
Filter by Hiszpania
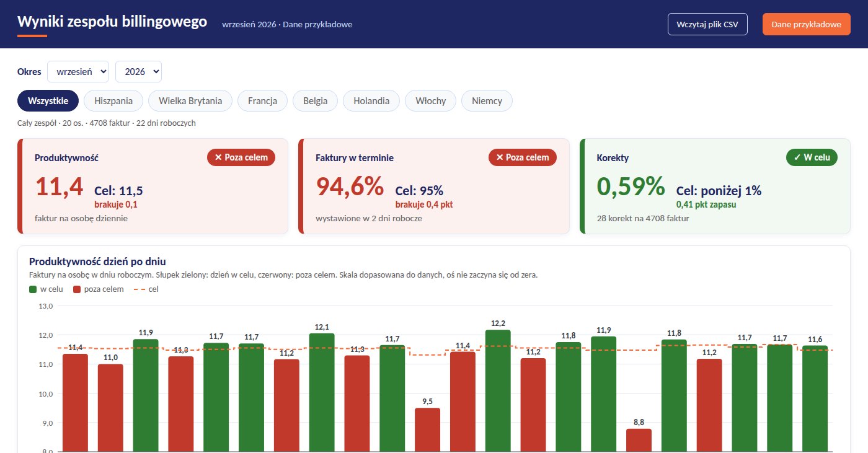point(113,101)
